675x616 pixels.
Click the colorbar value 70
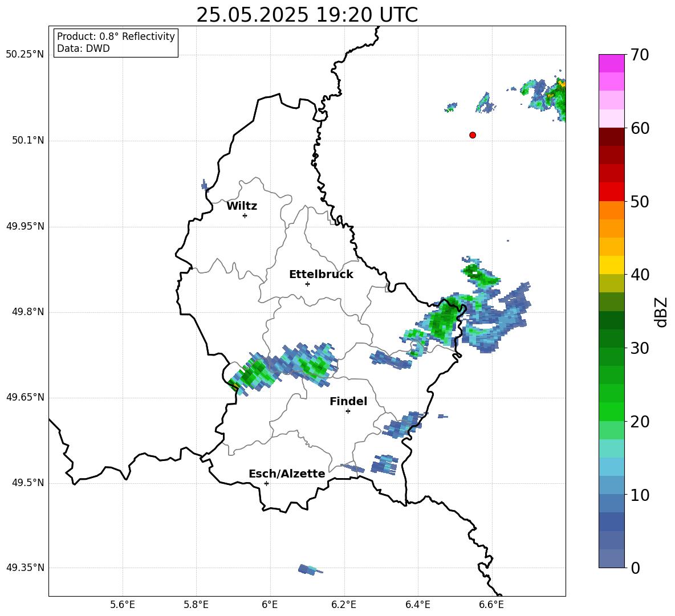pos(640,55)
